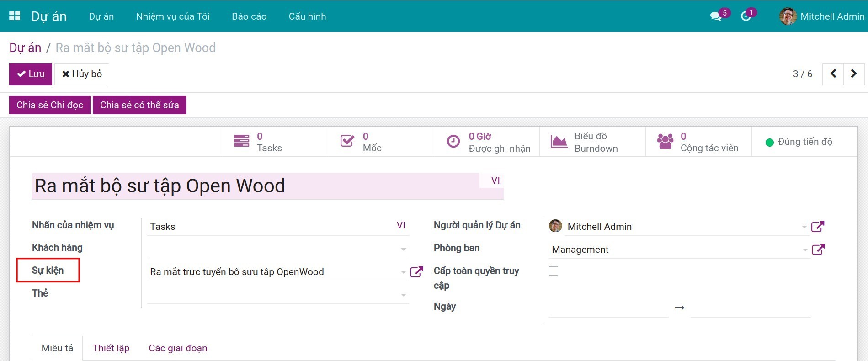Click Chia sẻ có thể sửa button
This screenshot has width=868, height=361.
[139, 105]
